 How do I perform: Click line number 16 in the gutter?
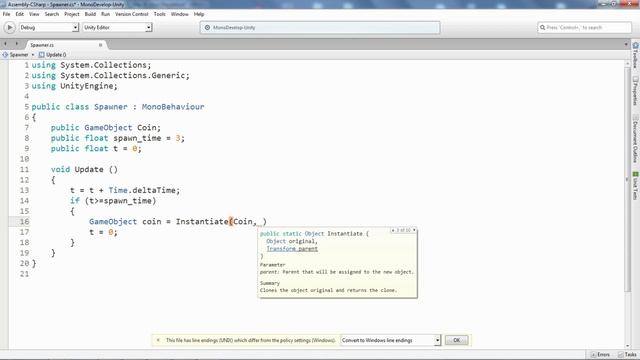tap(24, 222)
